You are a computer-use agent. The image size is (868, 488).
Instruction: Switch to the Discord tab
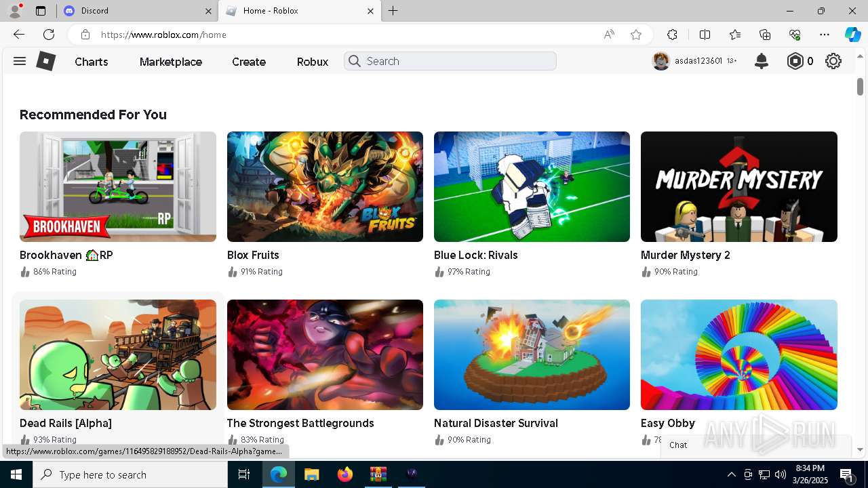(136, 11)
